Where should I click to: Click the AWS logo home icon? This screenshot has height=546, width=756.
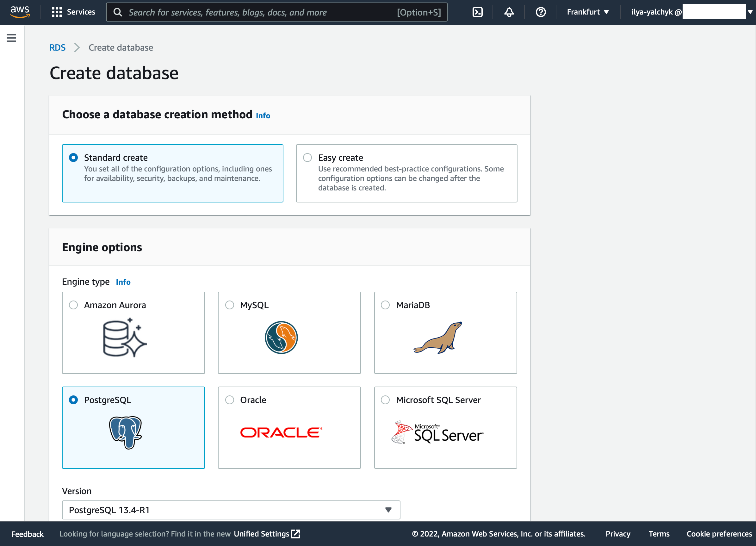coord(20,12)
